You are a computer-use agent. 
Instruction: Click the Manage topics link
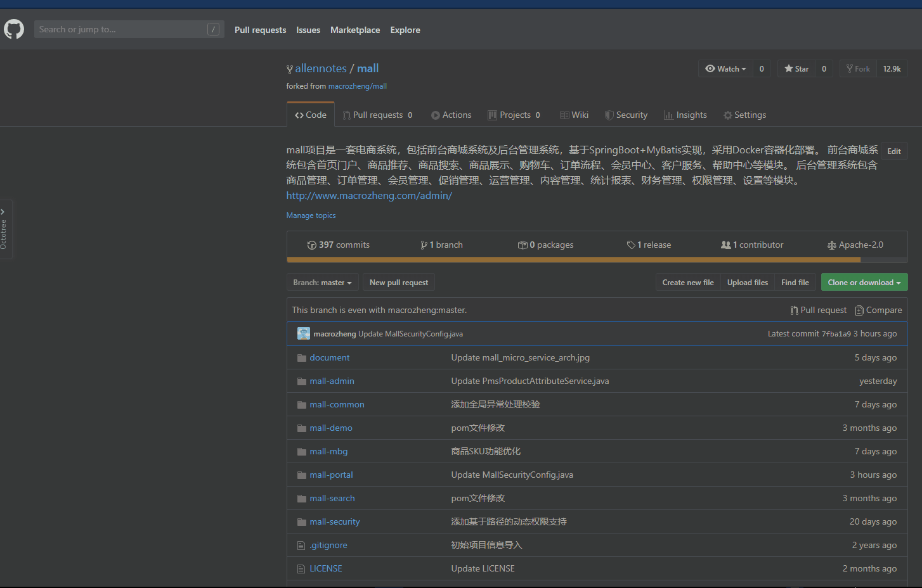[311, 215]
